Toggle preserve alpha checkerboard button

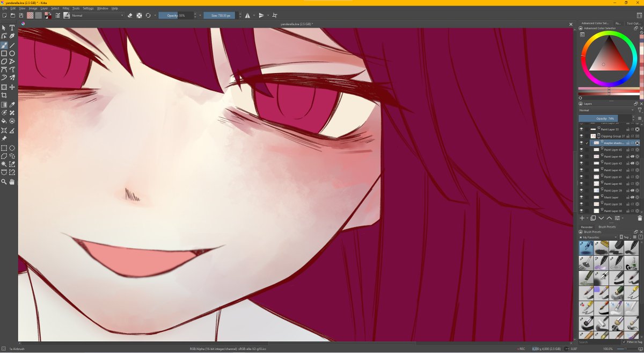coord(139,16)
